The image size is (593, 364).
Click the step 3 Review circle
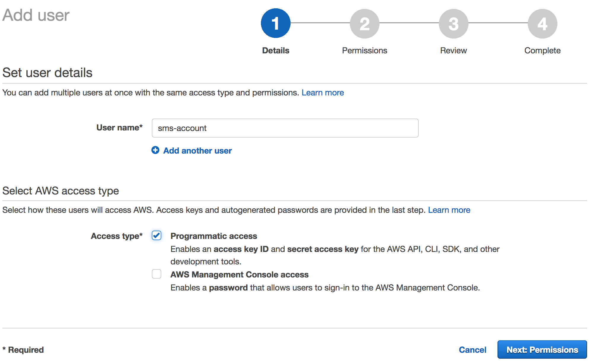(453, 23)
